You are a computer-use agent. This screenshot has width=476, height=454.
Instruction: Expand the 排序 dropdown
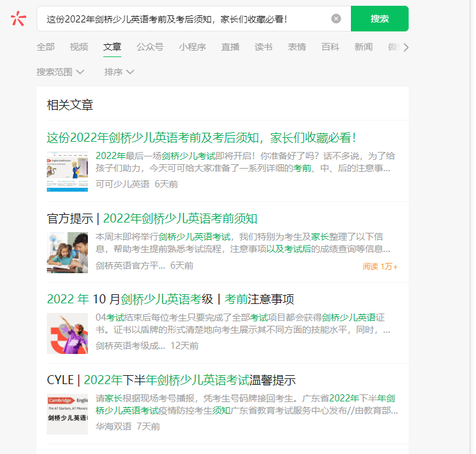coord(119,72)
